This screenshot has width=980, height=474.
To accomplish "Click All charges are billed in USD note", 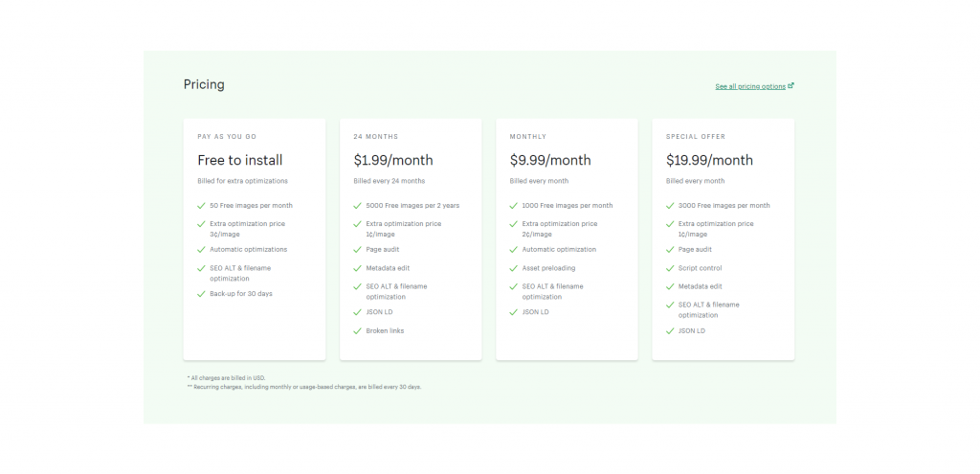I will (x=226, y=378).
